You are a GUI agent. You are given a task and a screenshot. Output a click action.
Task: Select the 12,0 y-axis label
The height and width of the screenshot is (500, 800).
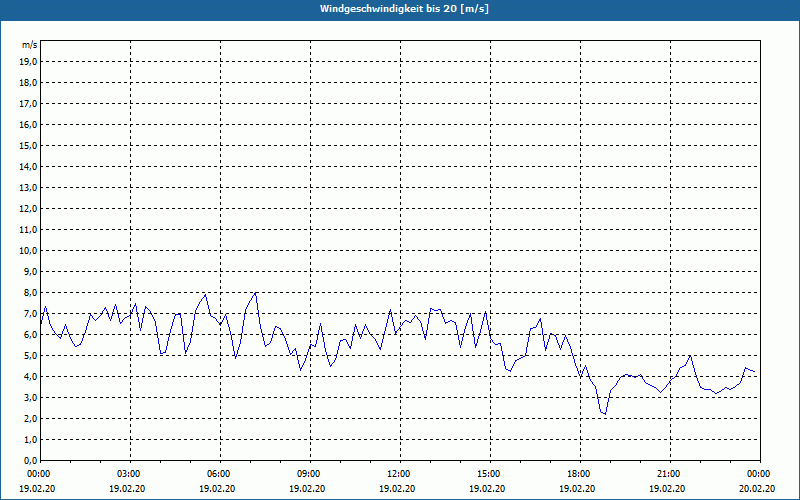click(x=28, y=209)
